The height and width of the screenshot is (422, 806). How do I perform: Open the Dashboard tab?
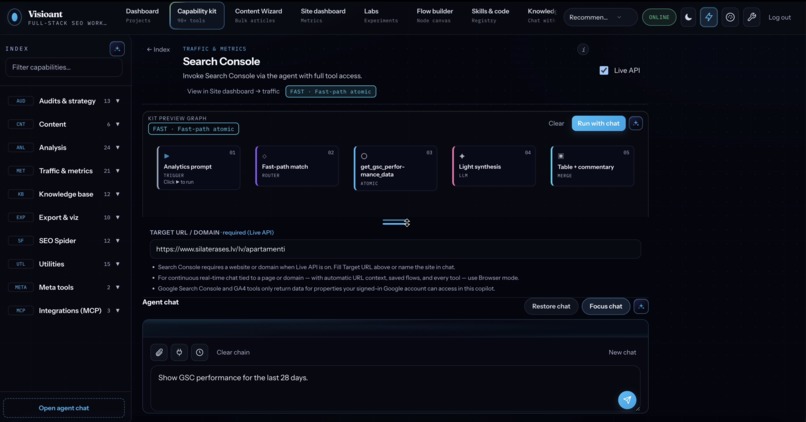click(x=142, y=15)
